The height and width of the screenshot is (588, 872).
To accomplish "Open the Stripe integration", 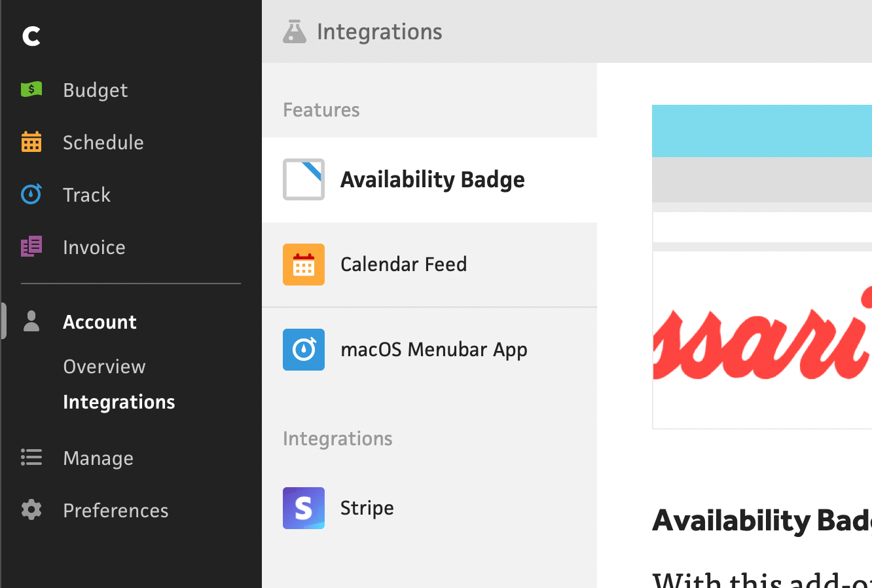I will tap(367, 508).
